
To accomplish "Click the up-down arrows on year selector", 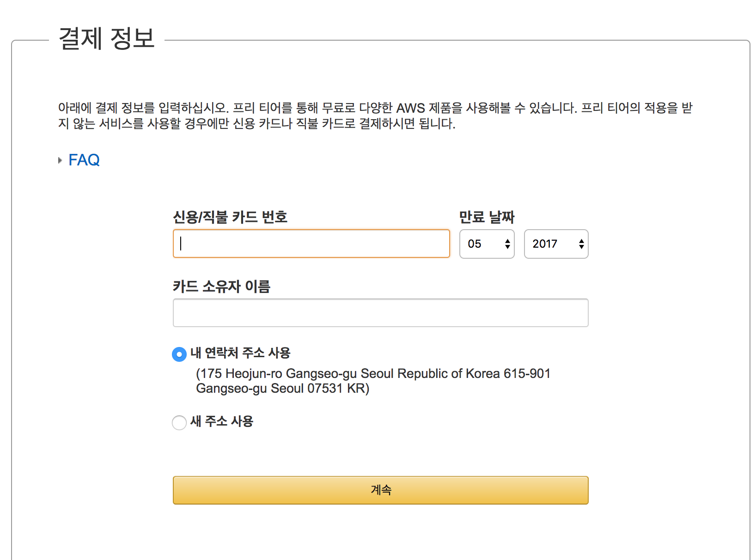I will [581, 244].
